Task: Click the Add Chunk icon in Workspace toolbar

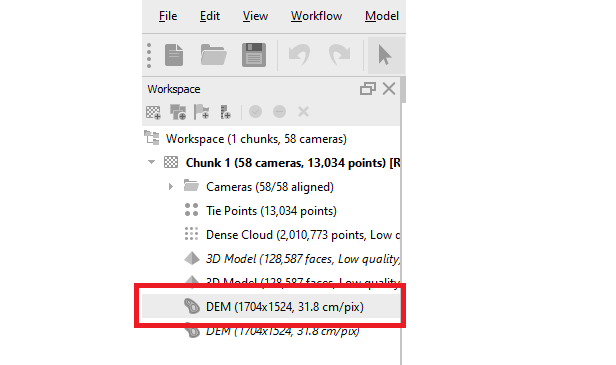Action: 153,112
